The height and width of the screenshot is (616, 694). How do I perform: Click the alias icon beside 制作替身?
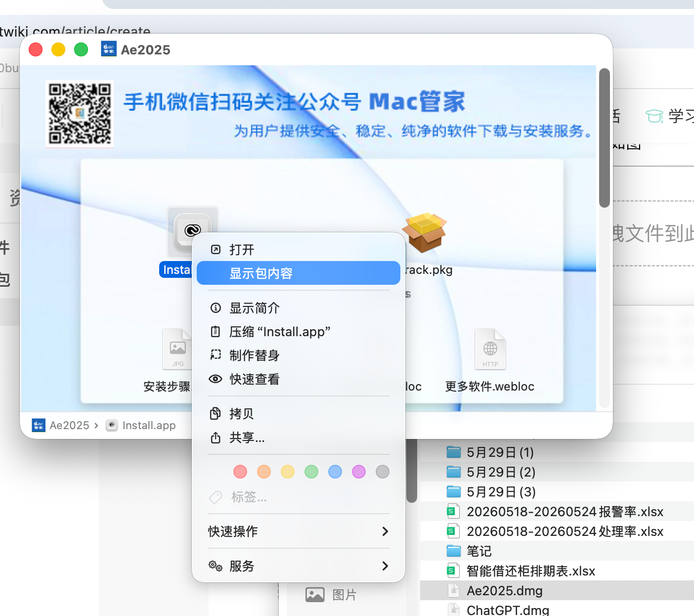[x=216, y=355]
